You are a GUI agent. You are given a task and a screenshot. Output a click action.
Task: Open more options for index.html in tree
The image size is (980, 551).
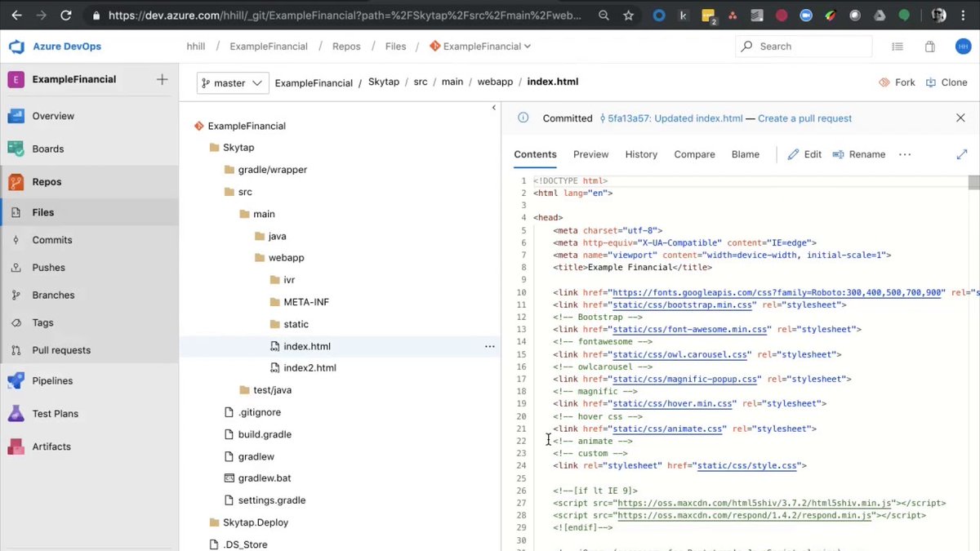click(489, 346)
